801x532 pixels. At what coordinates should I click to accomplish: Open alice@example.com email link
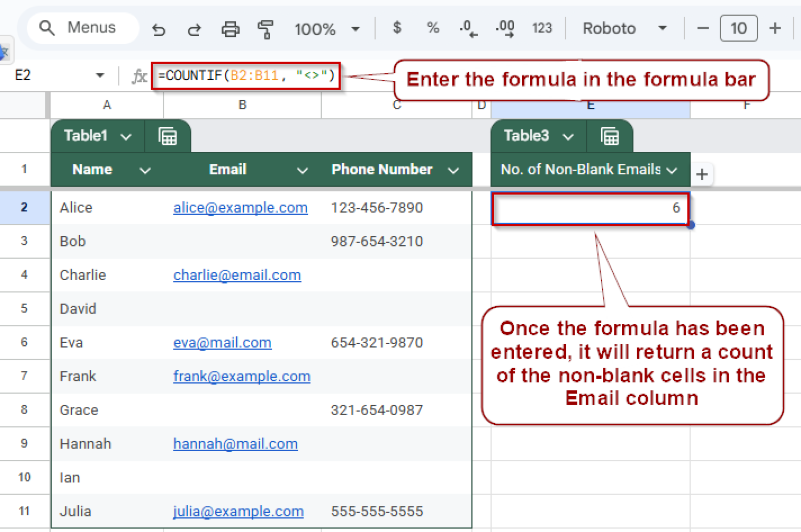coord(240,208)
